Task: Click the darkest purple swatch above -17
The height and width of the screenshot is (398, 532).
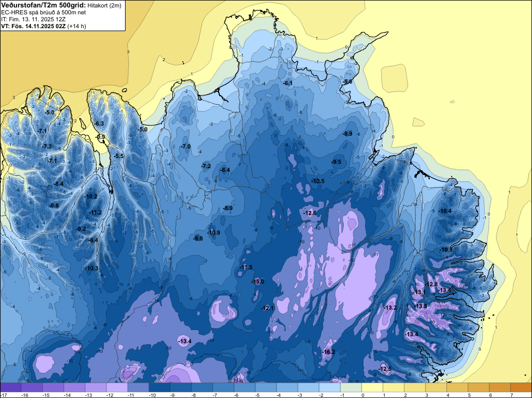Action: coord(11,387)
